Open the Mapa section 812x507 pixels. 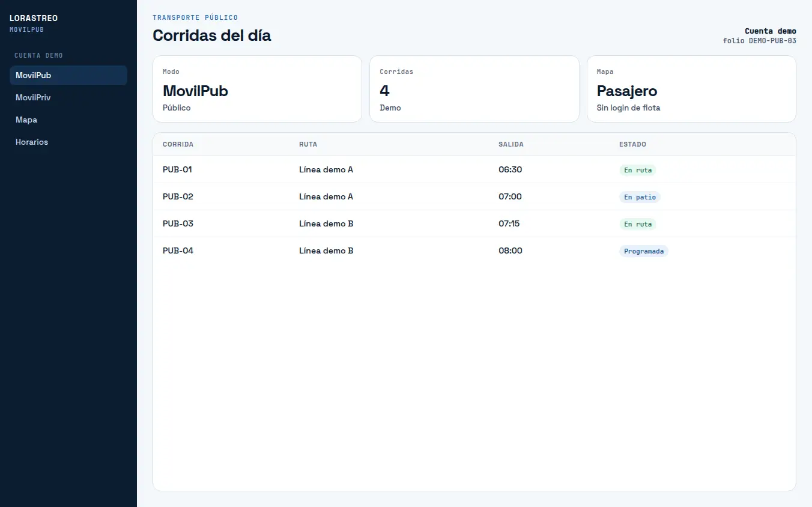point(68,120)
